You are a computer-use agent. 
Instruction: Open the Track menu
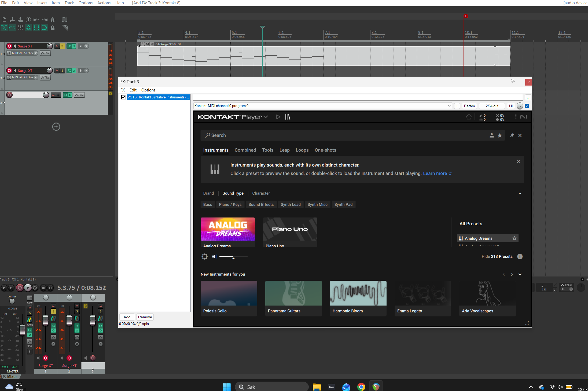pos(69,3)
